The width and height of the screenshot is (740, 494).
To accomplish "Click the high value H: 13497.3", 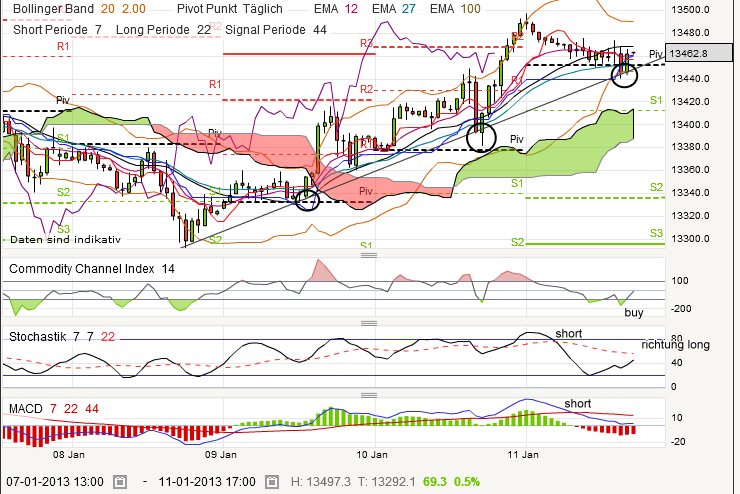I will 320,482.
